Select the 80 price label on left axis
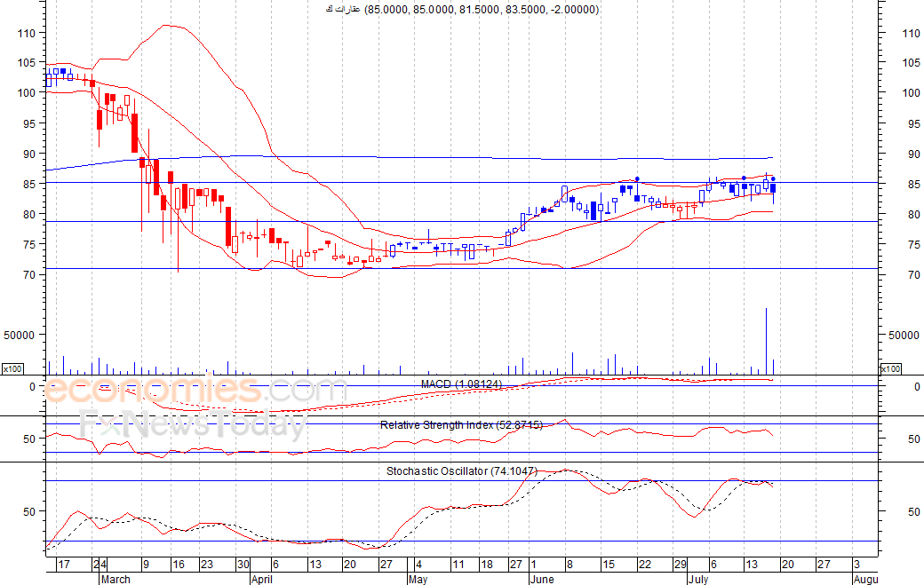 click(29, 215)
